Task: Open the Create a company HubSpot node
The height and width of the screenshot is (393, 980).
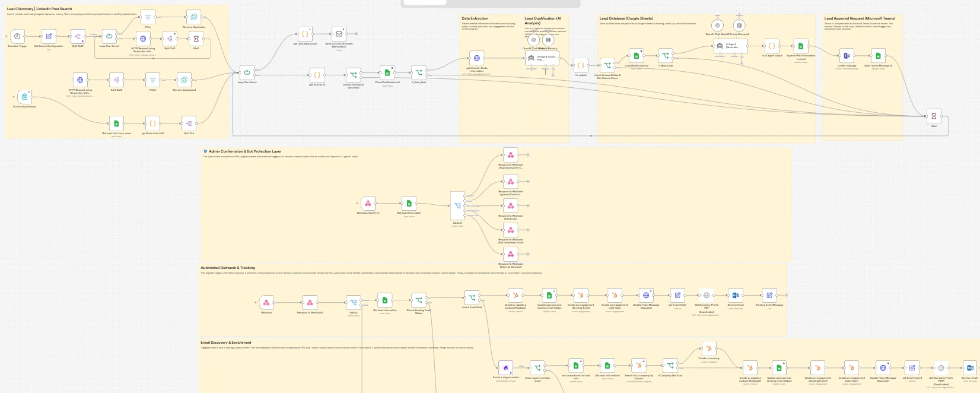Action: click(x=709, y=348)
